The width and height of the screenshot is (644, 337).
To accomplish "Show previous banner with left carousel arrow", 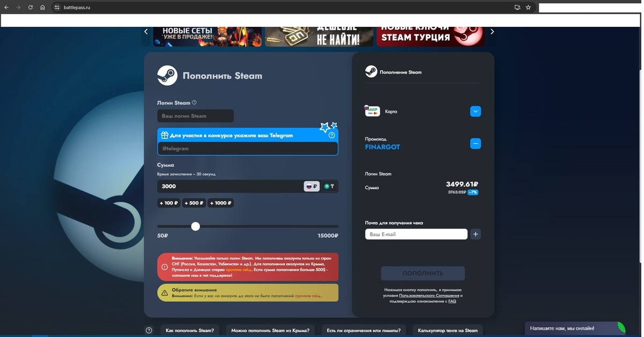I will (146, 32).
